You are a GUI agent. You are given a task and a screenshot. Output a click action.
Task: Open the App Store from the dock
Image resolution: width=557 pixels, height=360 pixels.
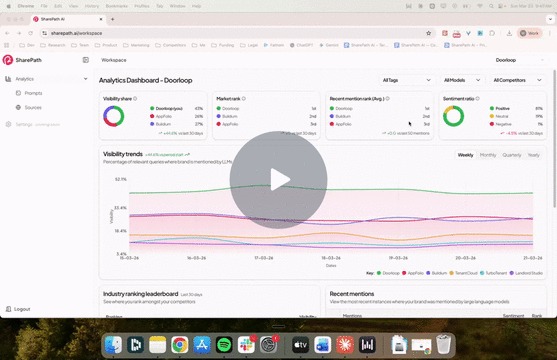tap(202, 345)
